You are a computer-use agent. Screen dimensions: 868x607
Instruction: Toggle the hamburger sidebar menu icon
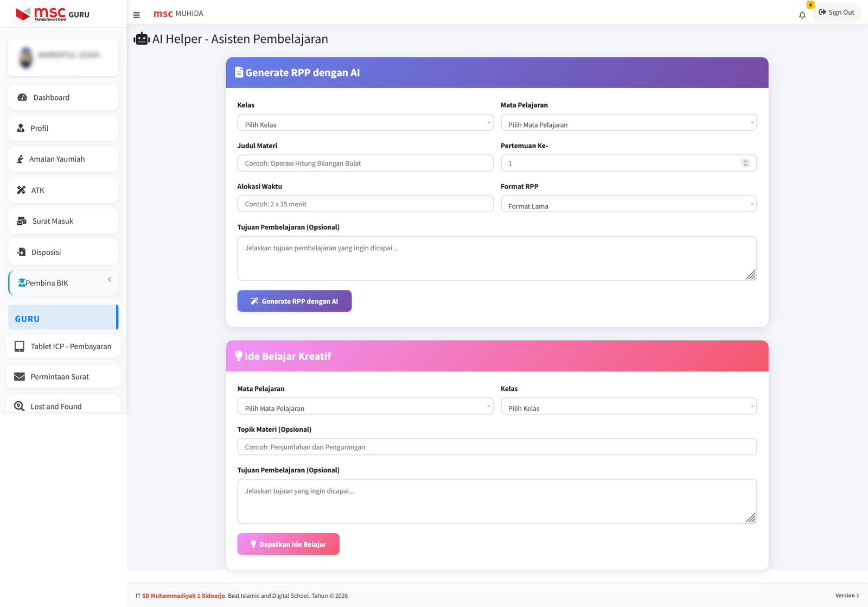pos(137,15)
